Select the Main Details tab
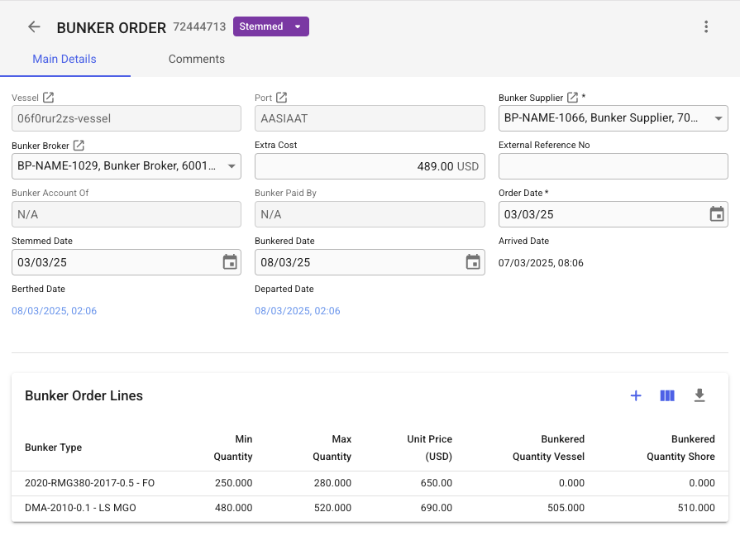740x560 pixels. [x=64, y=60]
